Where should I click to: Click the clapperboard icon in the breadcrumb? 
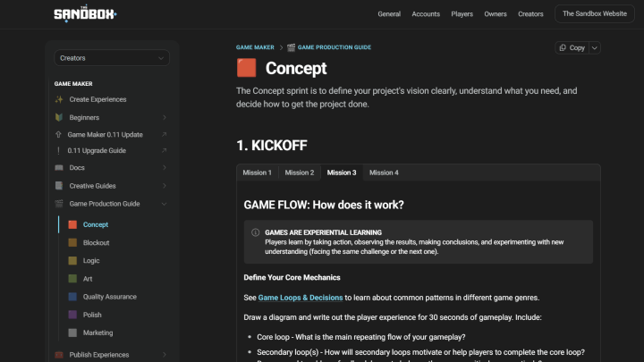click(x=292, y=47)
